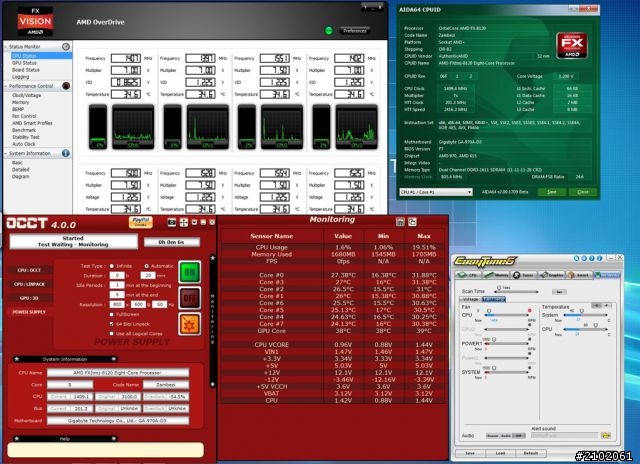Click Load button in EasyTune6

pyautogui.click(x=500, y=453)
